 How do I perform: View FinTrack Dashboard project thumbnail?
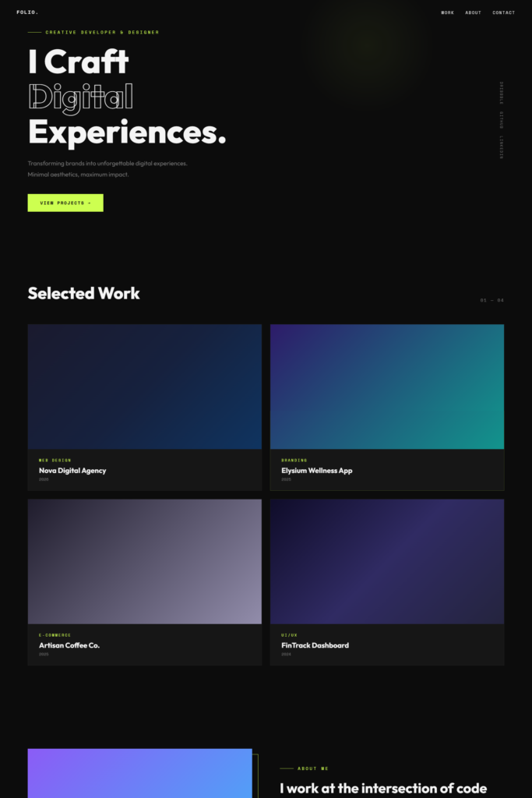point(386,561)
